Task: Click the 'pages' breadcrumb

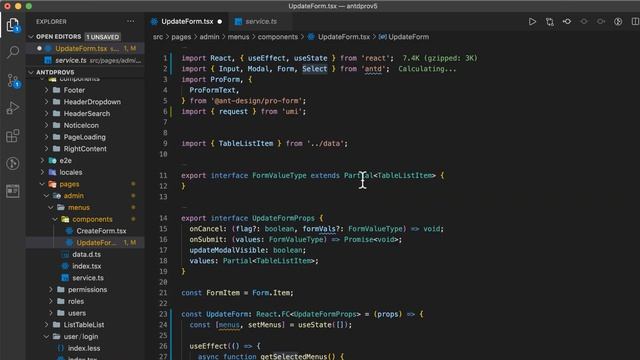Action: [x=181, y=37]
